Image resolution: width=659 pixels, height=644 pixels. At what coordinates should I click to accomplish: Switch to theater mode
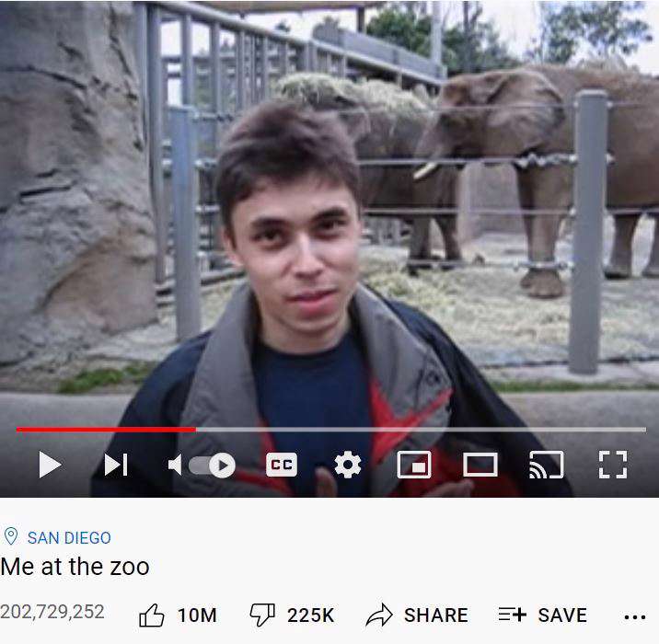(480, 465)
